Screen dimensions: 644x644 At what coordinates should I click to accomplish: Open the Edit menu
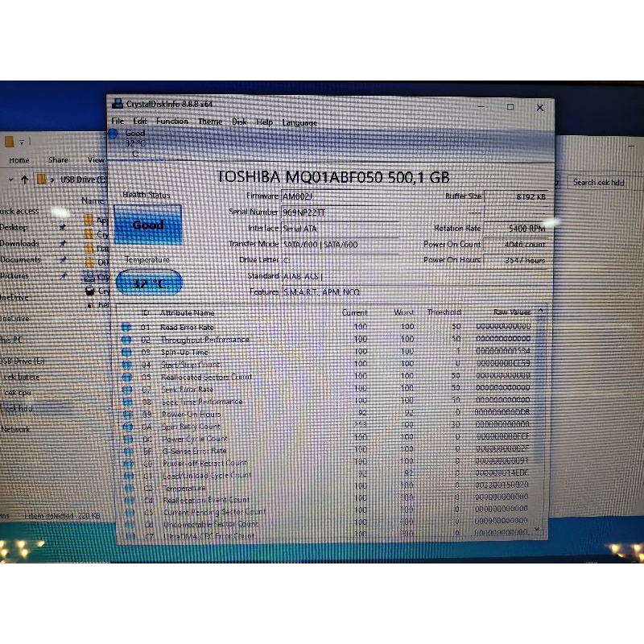click(x=139, y=122)
